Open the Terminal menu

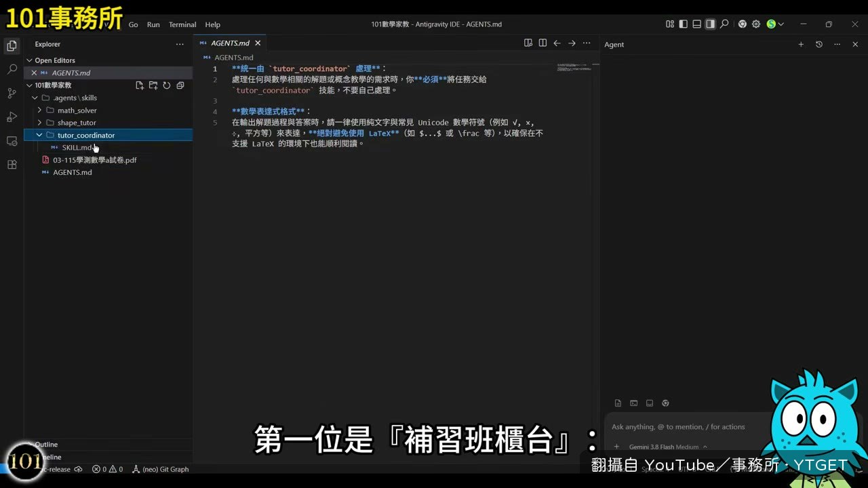[x=182, y=24]
